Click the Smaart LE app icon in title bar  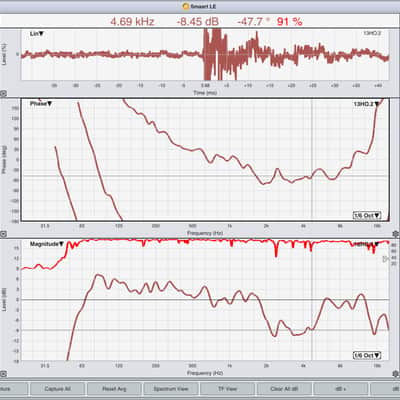point(186,6)
